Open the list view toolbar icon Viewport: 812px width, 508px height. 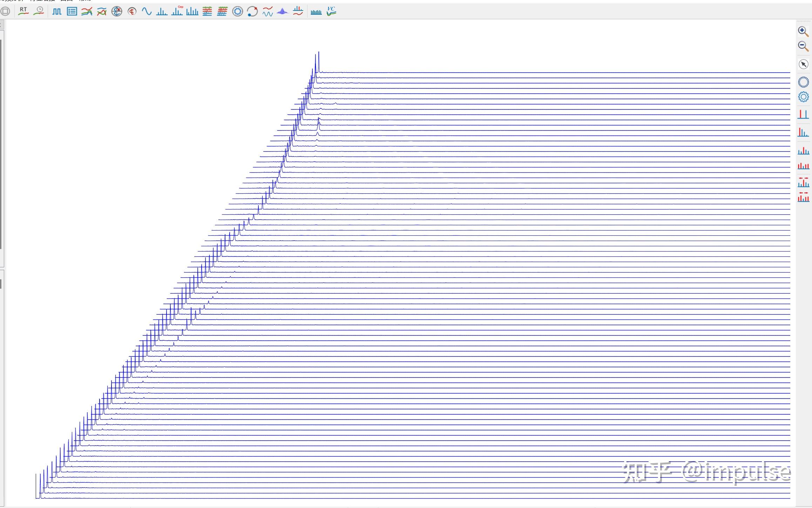tap(72, 12)
